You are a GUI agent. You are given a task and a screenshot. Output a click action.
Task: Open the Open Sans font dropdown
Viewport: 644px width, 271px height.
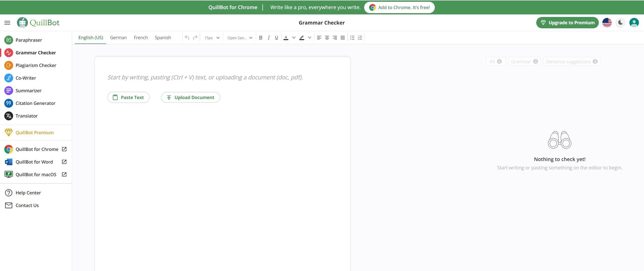coord(240,38)
